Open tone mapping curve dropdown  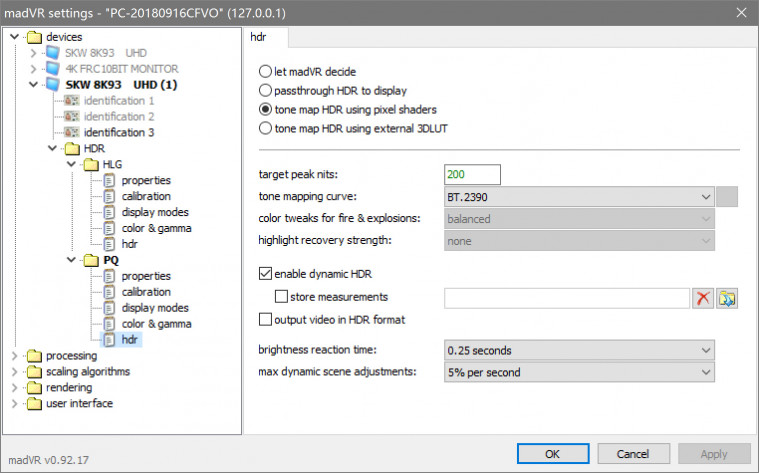(x=580, y=196)
